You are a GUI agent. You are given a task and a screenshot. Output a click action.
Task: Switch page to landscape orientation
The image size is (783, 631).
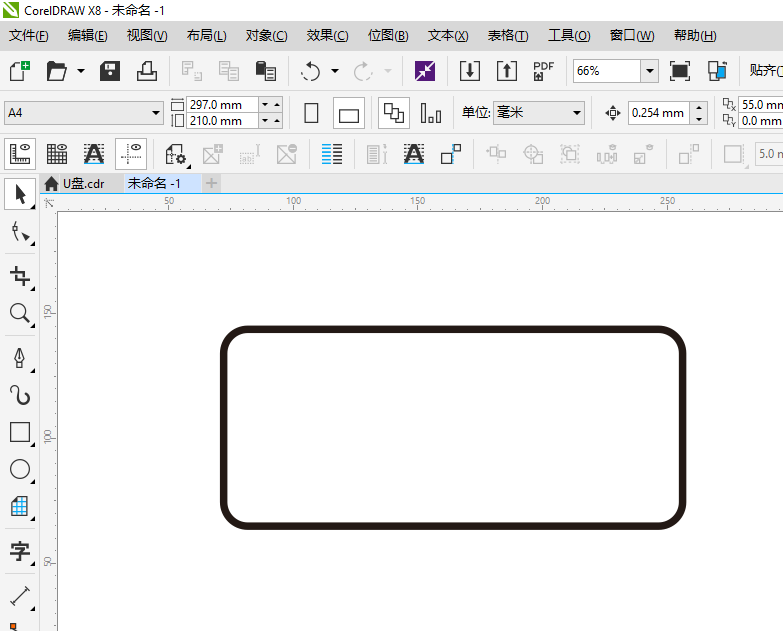pos(348,114)
